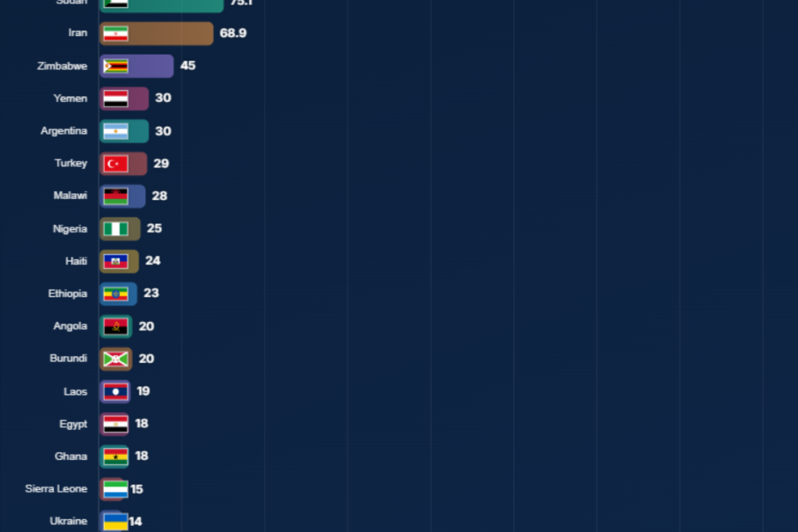Click Ghana's value '18'
The width and height of the screenshot is (798, 532).
pyautogui.click(x=142, y=456)
